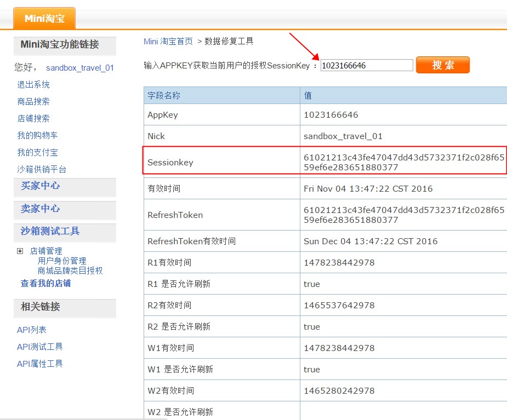Viewport: 507px width, 420px height.
Task: Focus the APPKEY input field
Action: point(367,65)
